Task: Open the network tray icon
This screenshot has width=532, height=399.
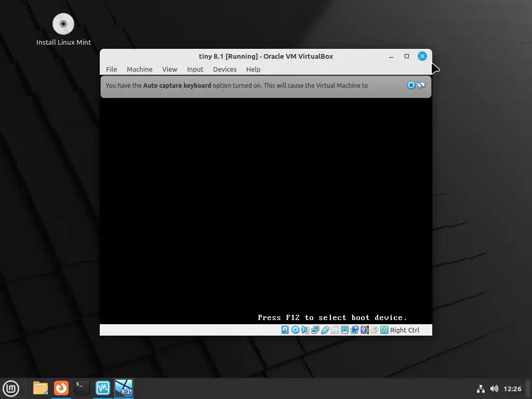Action: 481,389
